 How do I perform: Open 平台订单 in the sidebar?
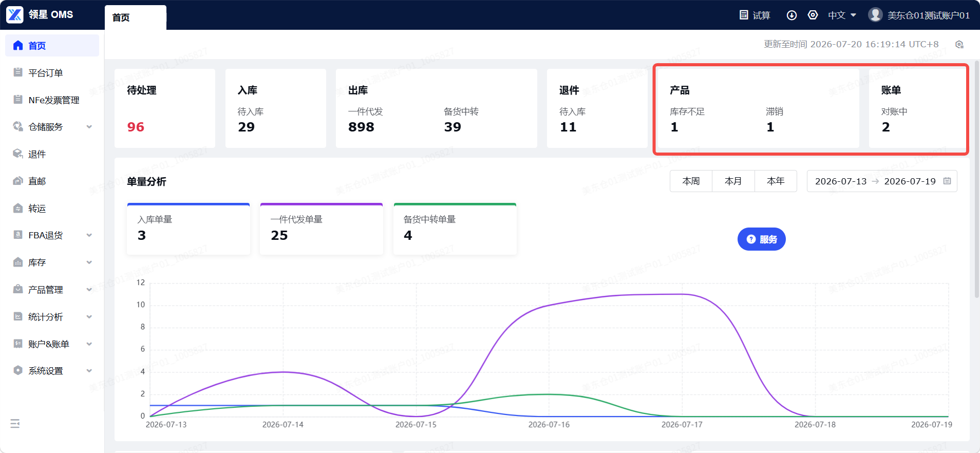point(52,73)
